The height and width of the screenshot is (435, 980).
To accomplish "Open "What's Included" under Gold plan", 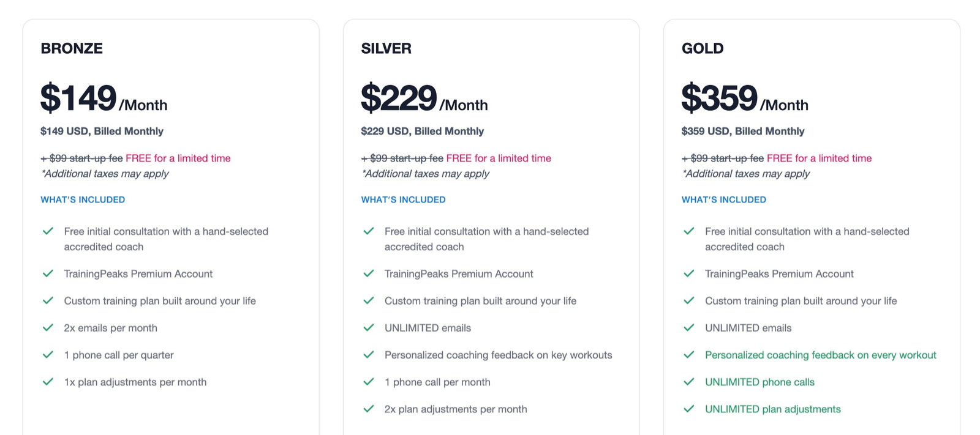I will click(x=723, y=199).
